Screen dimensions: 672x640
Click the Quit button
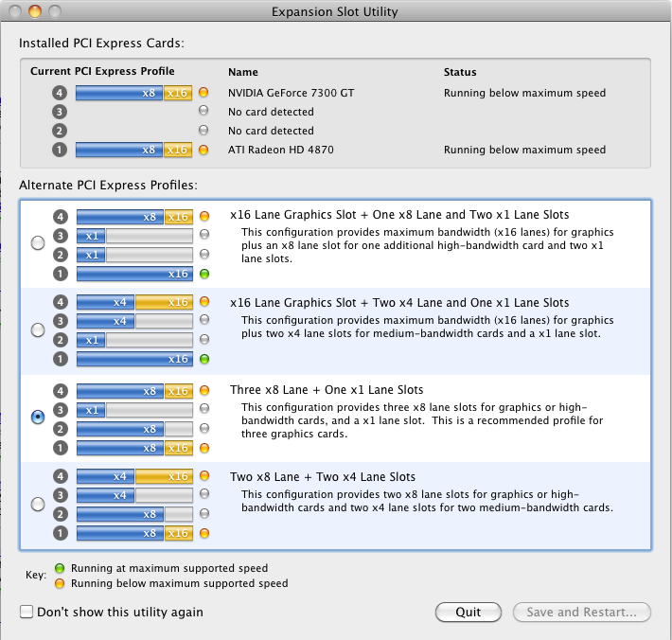pyautogui.click(x=468, y=612)
